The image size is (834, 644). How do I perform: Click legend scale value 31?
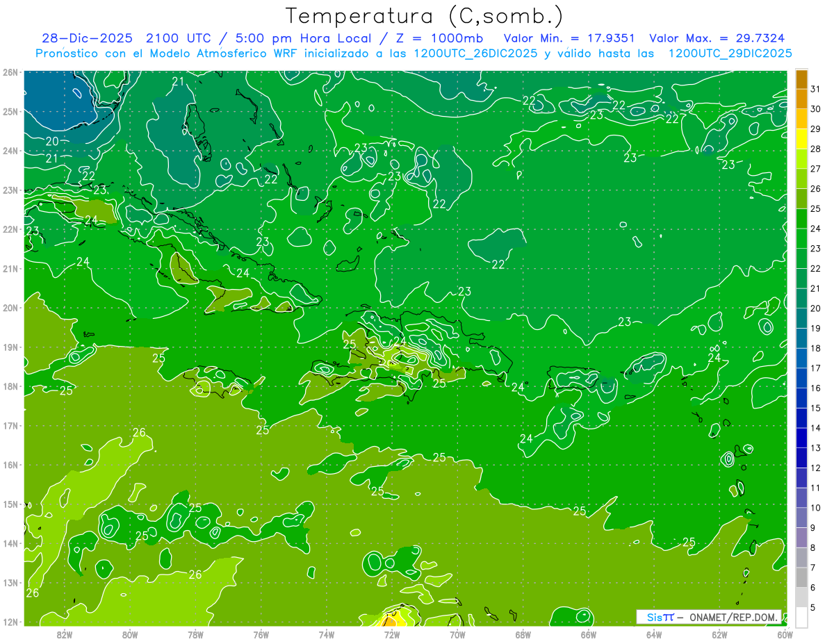(x=815, y=89)
